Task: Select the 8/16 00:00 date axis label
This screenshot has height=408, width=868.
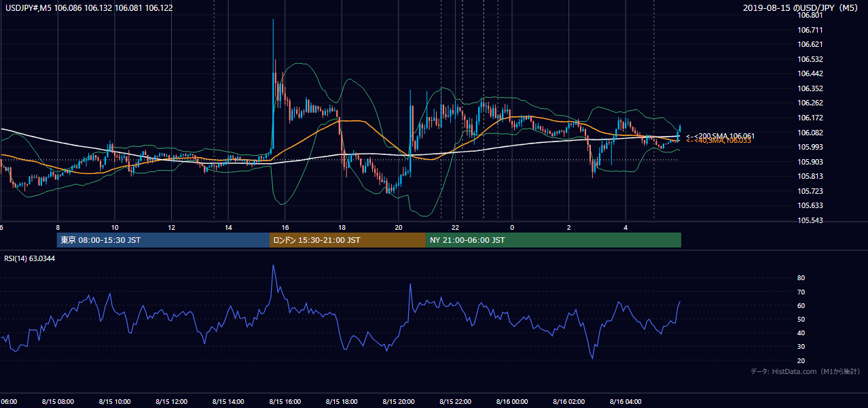Action: pyautogui.click(x=512, y=402)
